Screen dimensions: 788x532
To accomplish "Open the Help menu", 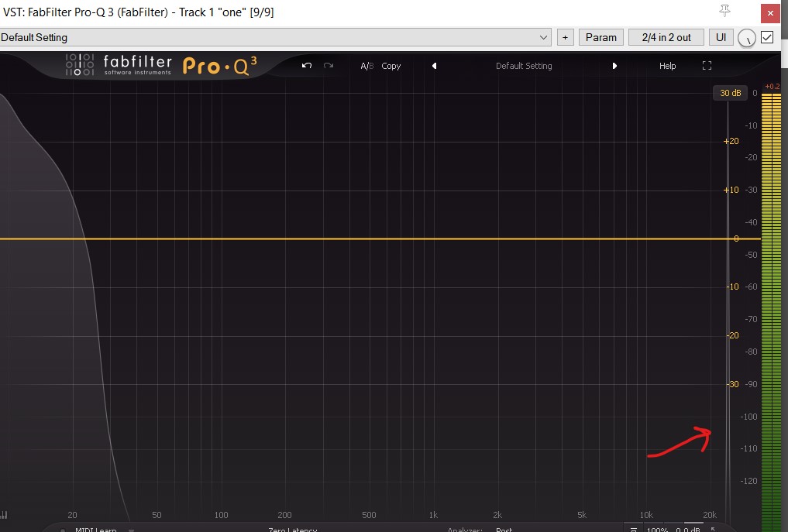I will coord(667,66).
